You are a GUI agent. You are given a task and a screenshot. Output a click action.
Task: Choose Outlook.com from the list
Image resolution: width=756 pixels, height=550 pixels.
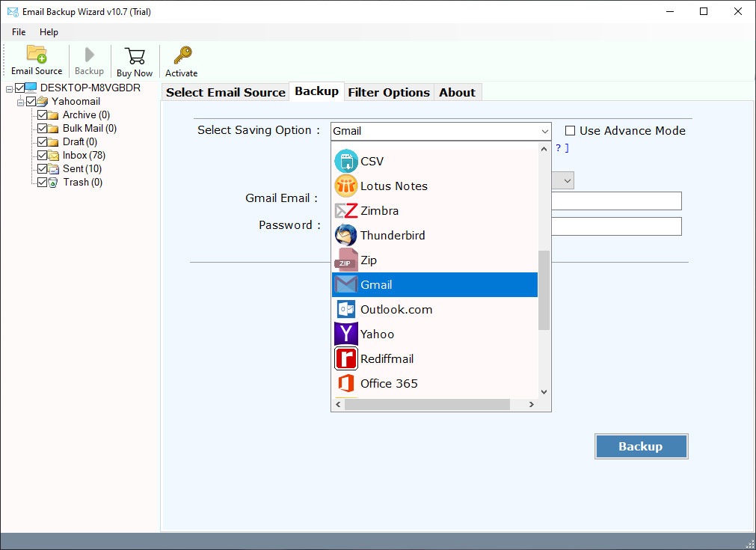tap(434, 309)
